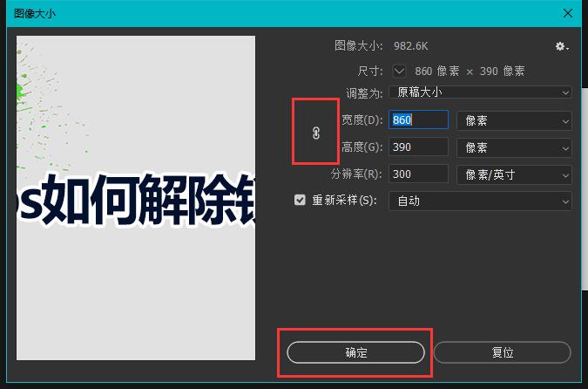
Task: Open the gear settings menu
Action: pos(562,46)
